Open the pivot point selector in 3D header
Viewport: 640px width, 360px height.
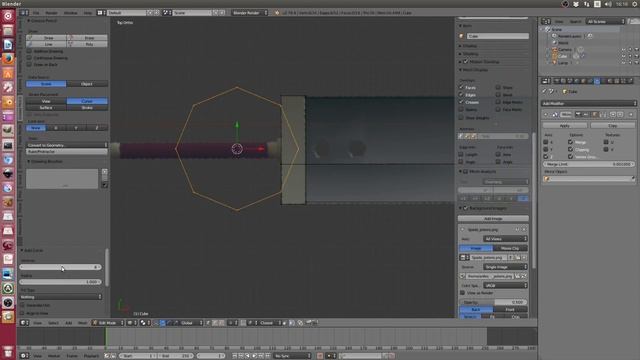tap(144, 323)
